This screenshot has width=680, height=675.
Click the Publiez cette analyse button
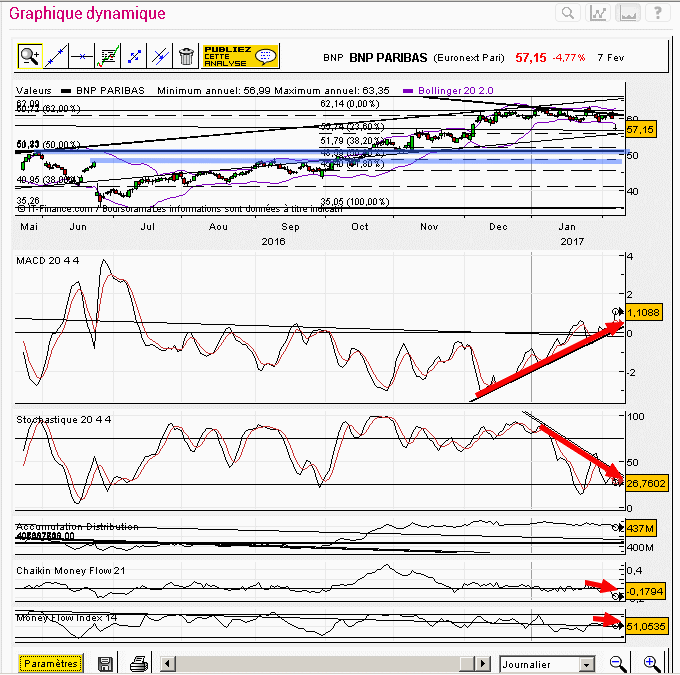[240, 56]
